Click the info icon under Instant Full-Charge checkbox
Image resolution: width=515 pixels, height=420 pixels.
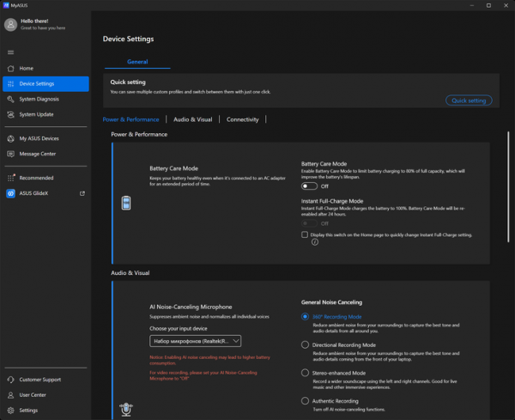point(315,242)
